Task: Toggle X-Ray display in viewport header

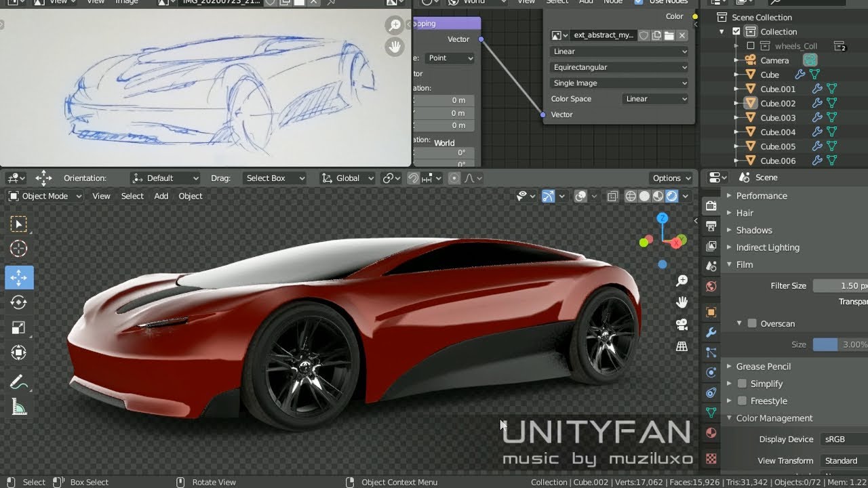Action: click(x=612, y=197)
